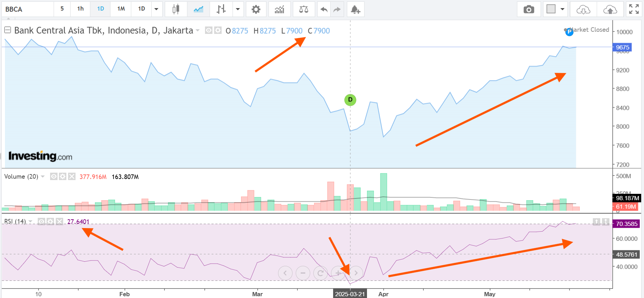
Task: Click the 2025-03-21 date label
Action: [350, 294]
